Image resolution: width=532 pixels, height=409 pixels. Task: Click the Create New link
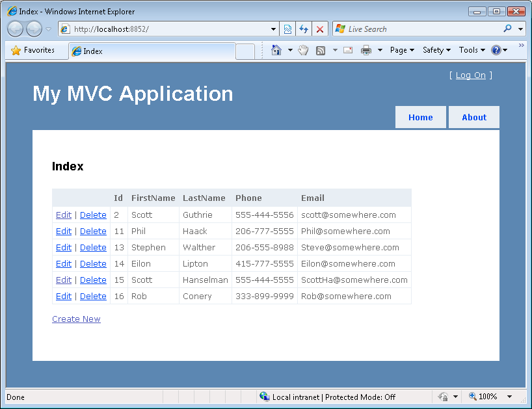pos(76,319)
